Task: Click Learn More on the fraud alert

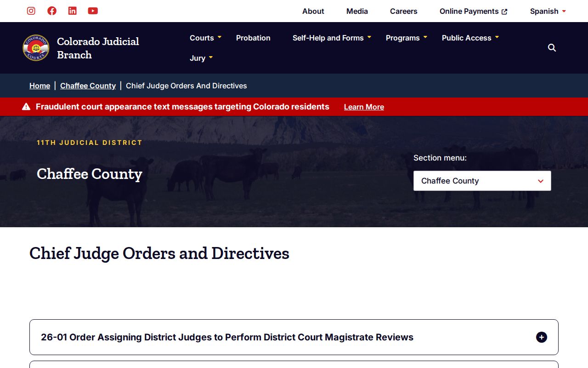Action: click(364, 107)
